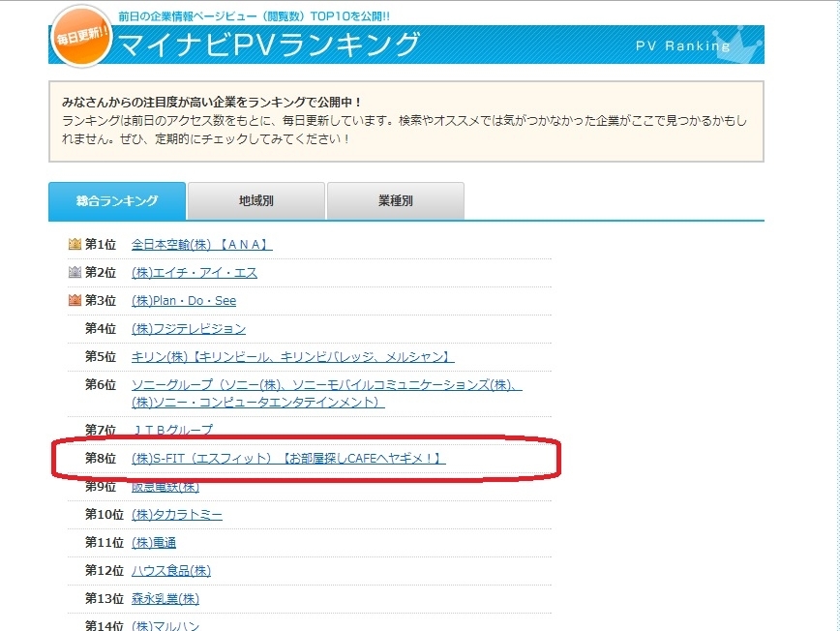Click the 第6位 rank label
The height and width of the screenshot is (631, 840).
pos(101,384)
